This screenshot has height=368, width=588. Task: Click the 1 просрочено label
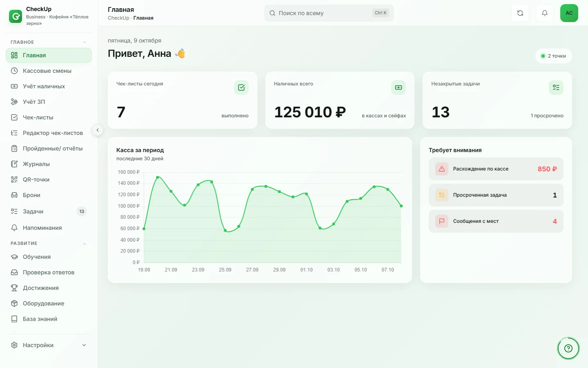547,116
